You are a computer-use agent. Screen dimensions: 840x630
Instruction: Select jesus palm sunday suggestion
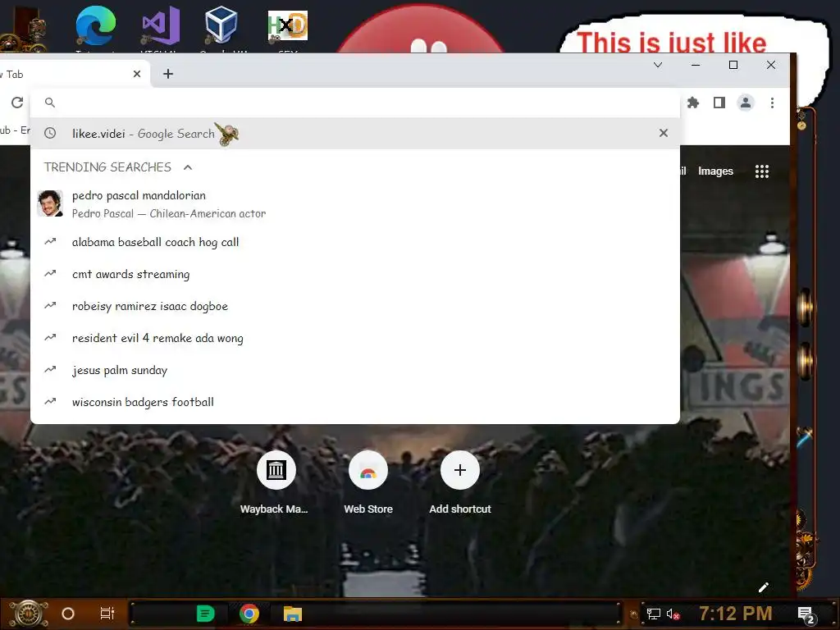(x=354, y=370)
